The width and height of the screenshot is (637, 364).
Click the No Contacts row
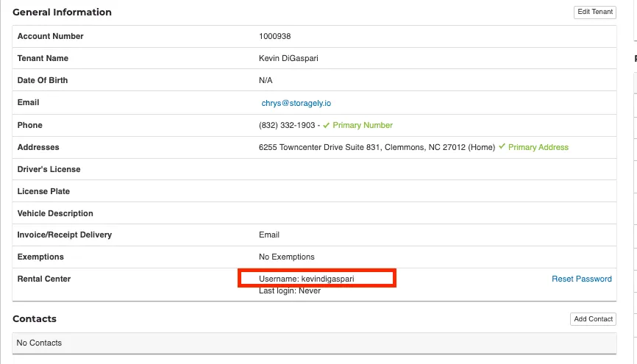tap(314, 343)
